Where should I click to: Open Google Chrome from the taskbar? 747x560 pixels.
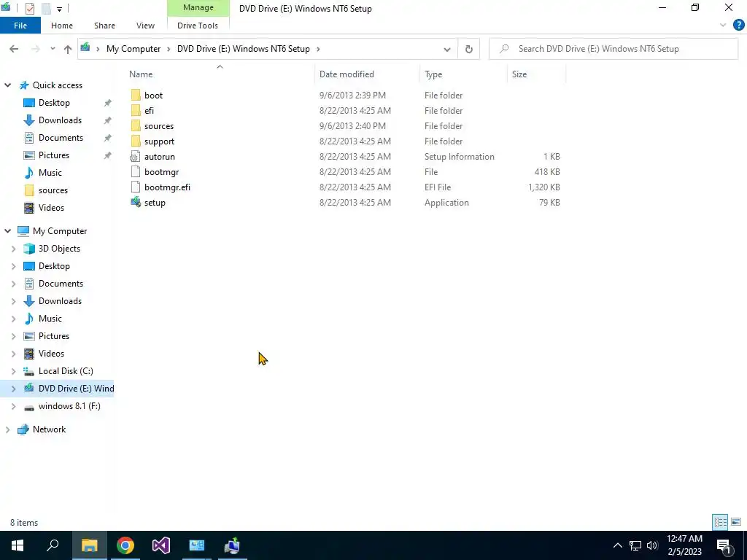click(125, 545)
